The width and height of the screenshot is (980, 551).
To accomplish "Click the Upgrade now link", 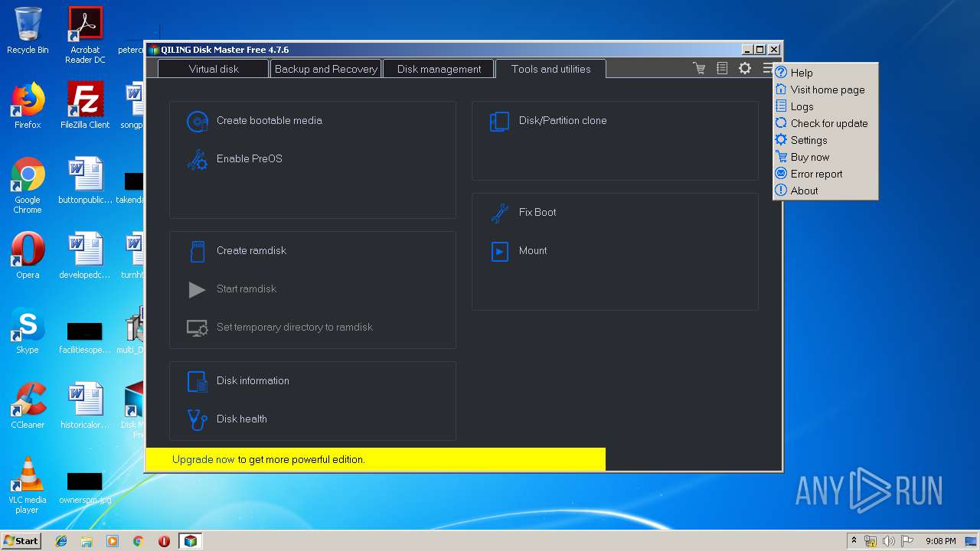I will pyautogui.click(x=204, y=460).
